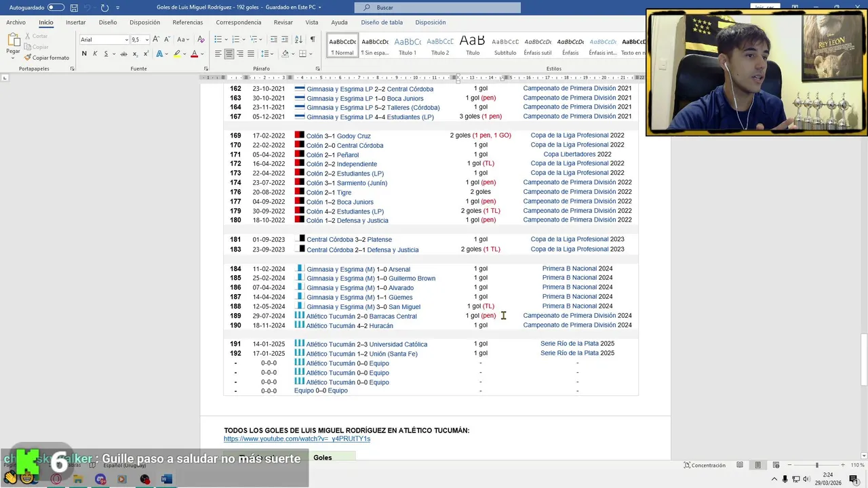Click the multilevel list icon
868x488 pixels.
253,39
